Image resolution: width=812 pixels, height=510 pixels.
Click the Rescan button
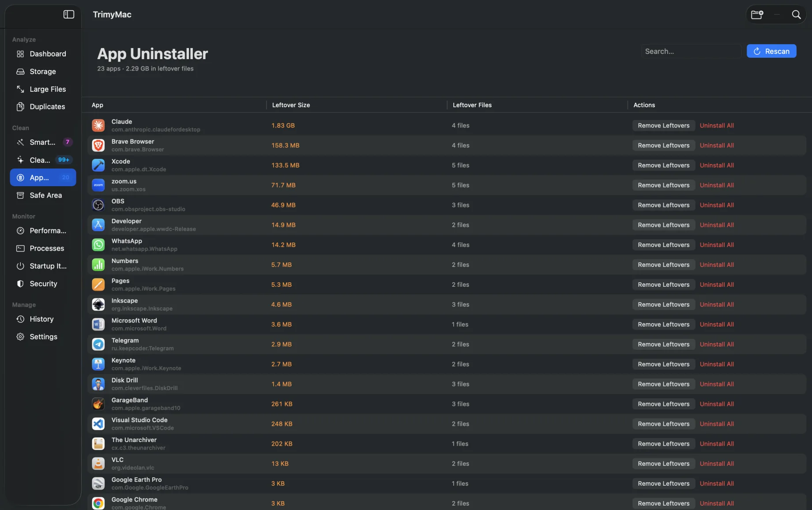771,51
